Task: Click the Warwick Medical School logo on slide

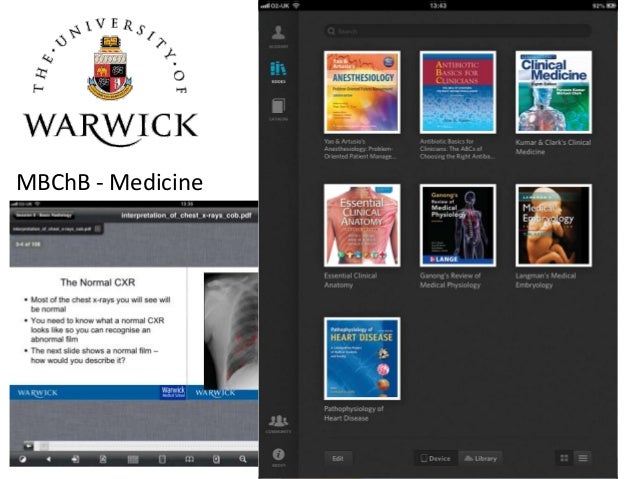Action: (173, 392)
